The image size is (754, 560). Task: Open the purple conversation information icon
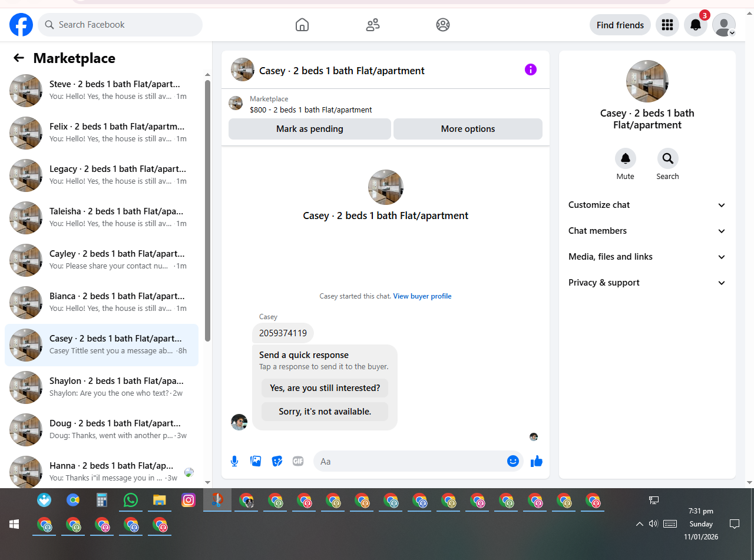click(x=531, y=69)
